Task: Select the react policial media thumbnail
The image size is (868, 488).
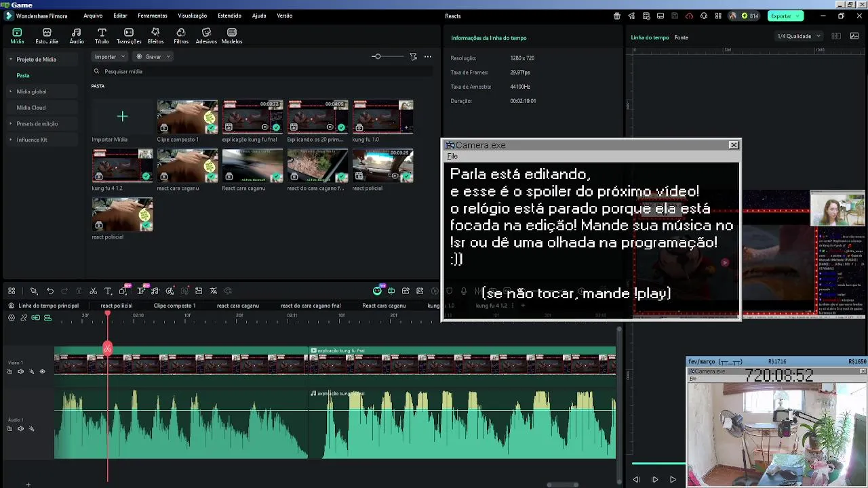Action: click(x=382, y=166)
